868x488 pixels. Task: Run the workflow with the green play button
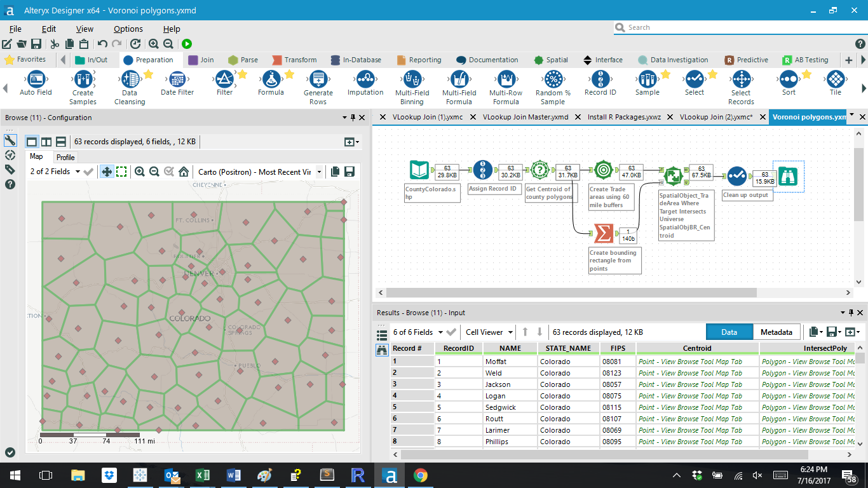186,44
